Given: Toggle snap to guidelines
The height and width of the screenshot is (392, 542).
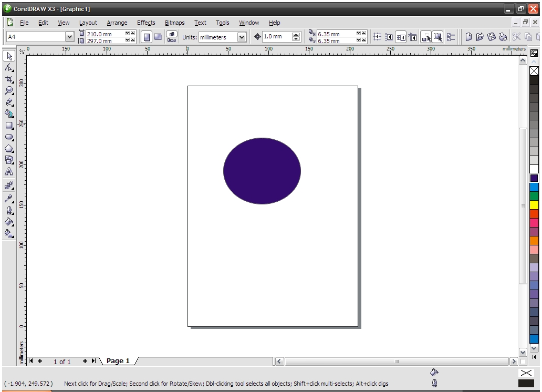Looking at the screenshot, I should click(x=389, y=37).
